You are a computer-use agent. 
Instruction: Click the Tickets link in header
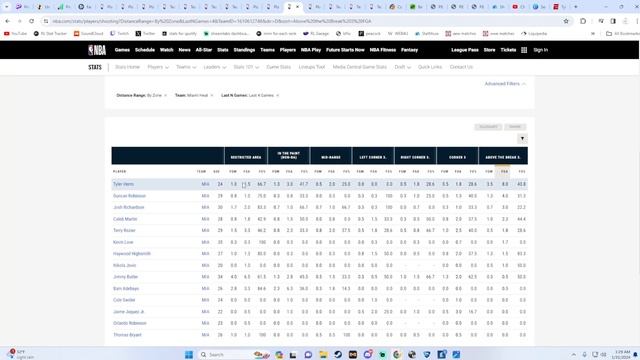pos(508,50)
